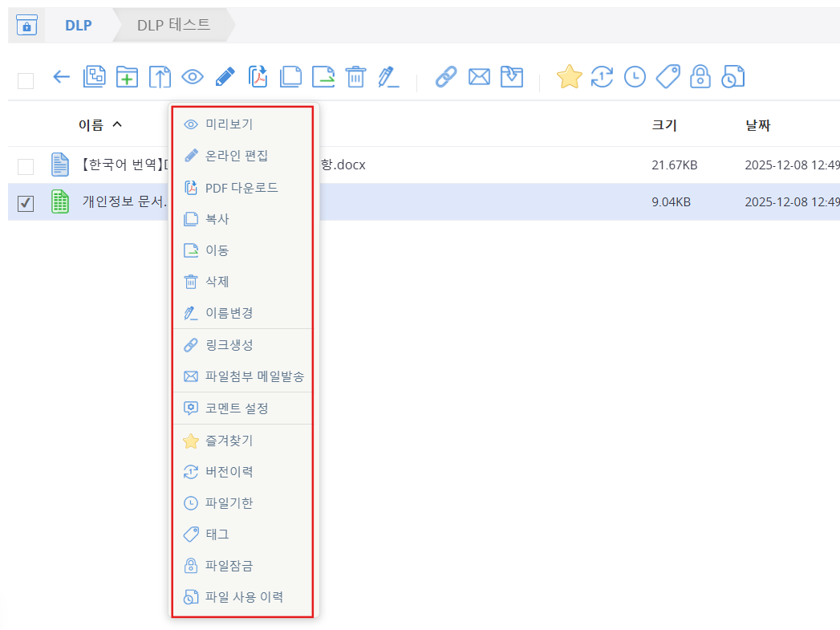Click the envelope mail icon in toolbar
Viewport: 840px width, 630px height.
479,77
